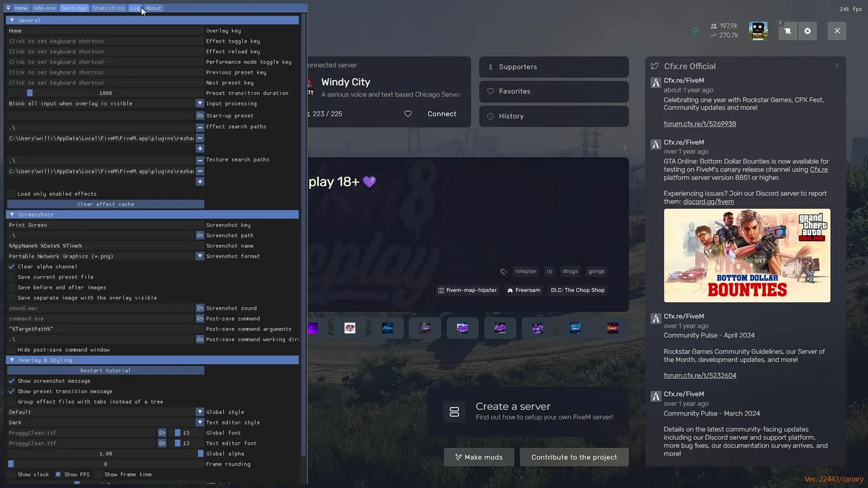This screenshot has width=868, height=488.
Task: Remove the FiveM effect search path entry
Action: coord(200,138)
